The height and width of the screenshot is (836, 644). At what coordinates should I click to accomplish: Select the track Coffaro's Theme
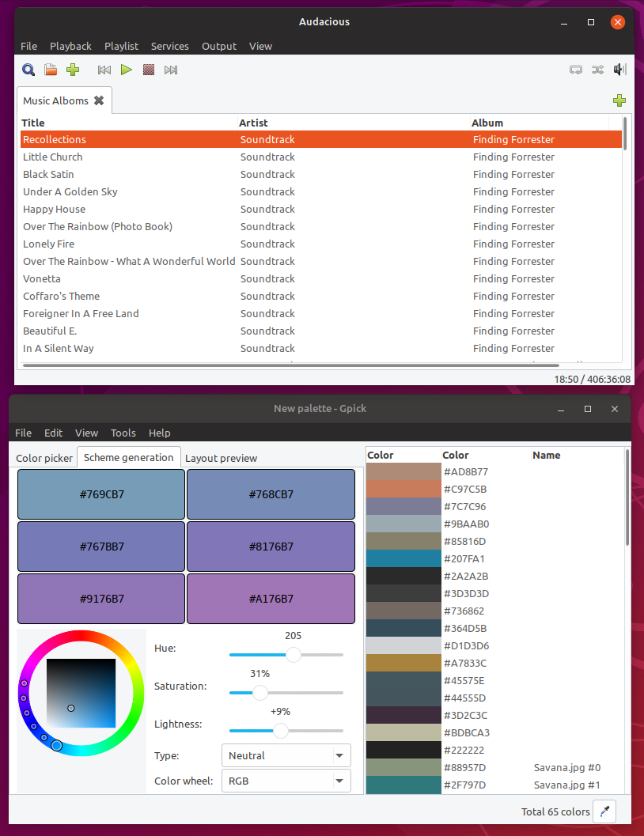[x=321, y=296]
